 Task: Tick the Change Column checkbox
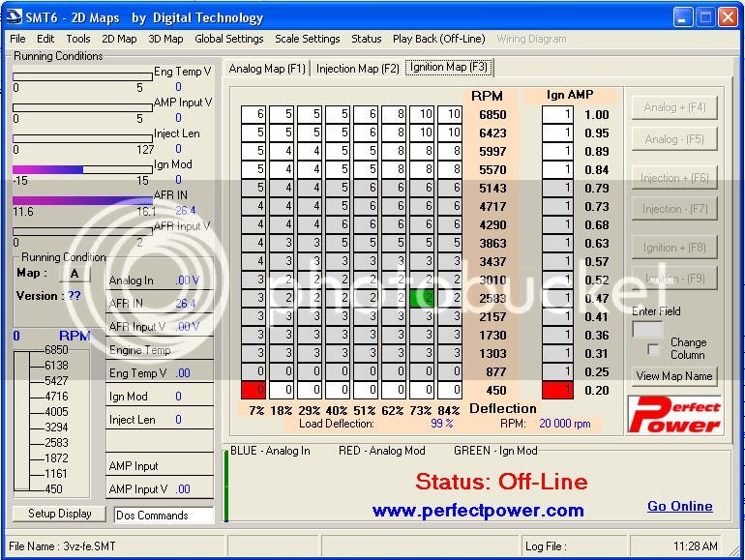[653, 348]
